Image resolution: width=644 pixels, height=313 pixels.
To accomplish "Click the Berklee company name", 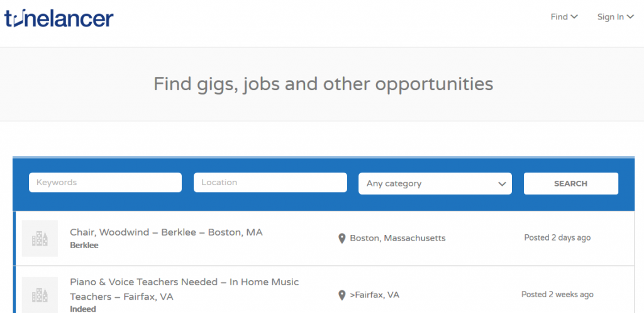I will coord(84,245).
